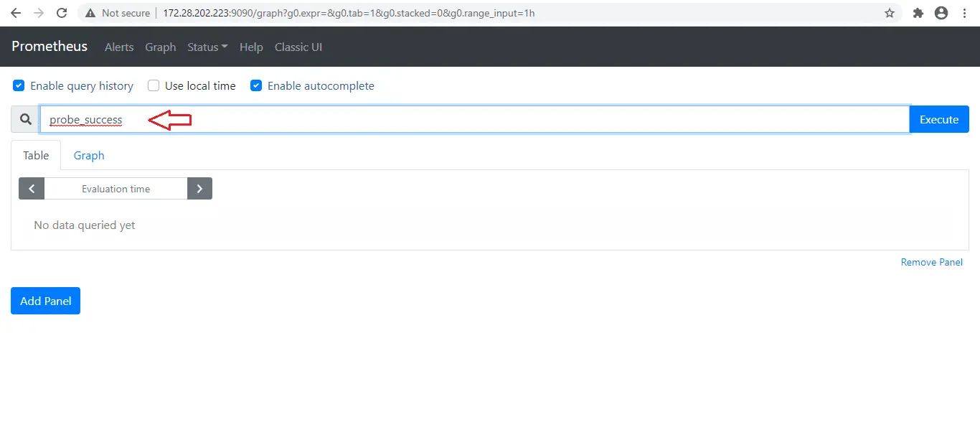Disable the Enable query history checkbox

19,85
